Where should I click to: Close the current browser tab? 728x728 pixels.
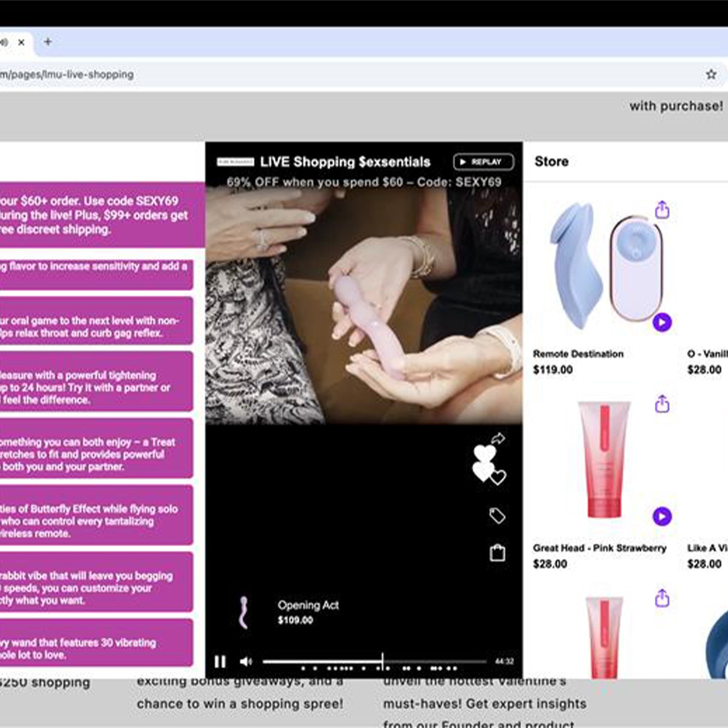(21, 43)
